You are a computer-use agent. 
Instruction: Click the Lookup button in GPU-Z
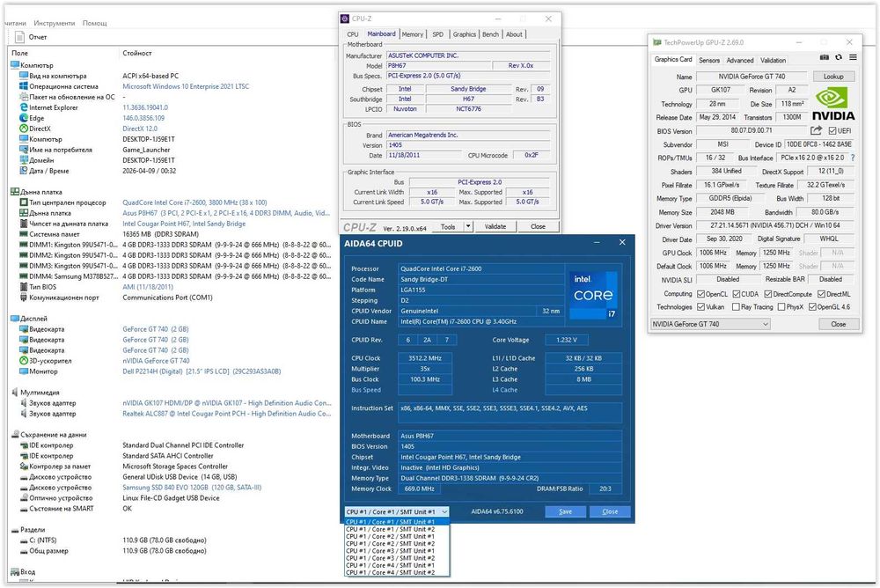pyautogui.click(x=832, y=77)
